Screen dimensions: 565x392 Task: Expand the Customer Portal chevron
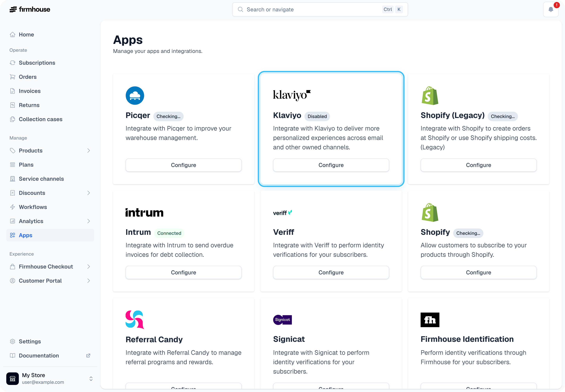(88, 281)
